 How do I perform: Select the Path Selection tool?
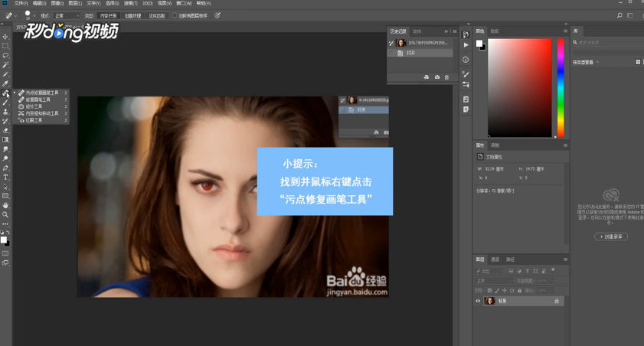pyautogui.click(x=5, y=187)
